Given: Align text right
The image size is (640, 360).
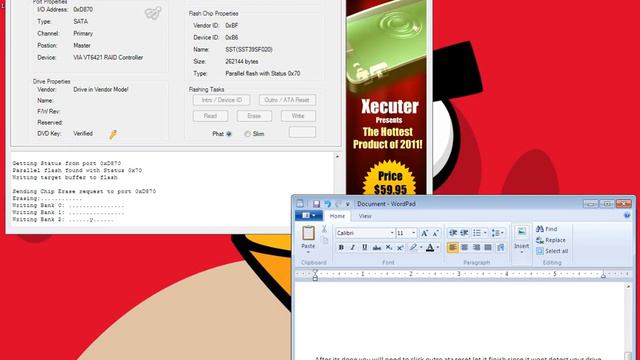Looking at the screenshot, I should (x=476, y=247).
